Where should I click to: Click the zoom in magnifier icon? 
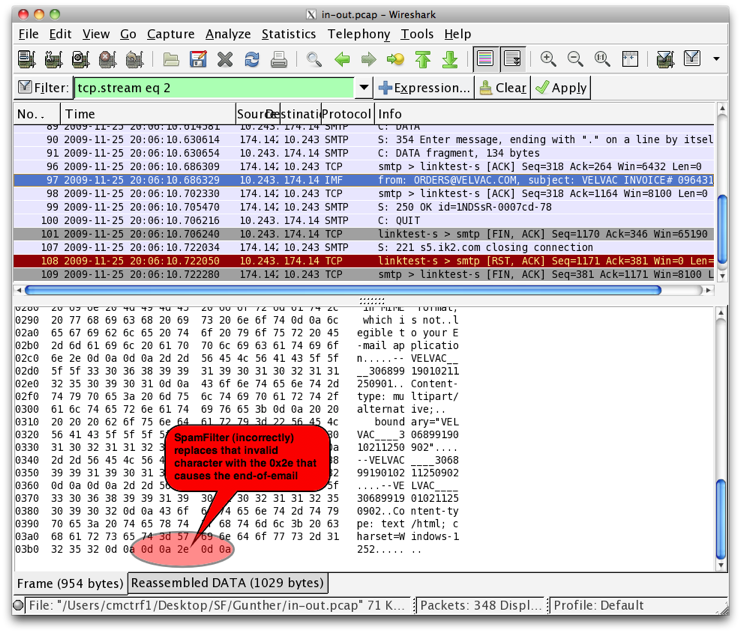pyautogui.click(x=548, y=60)
